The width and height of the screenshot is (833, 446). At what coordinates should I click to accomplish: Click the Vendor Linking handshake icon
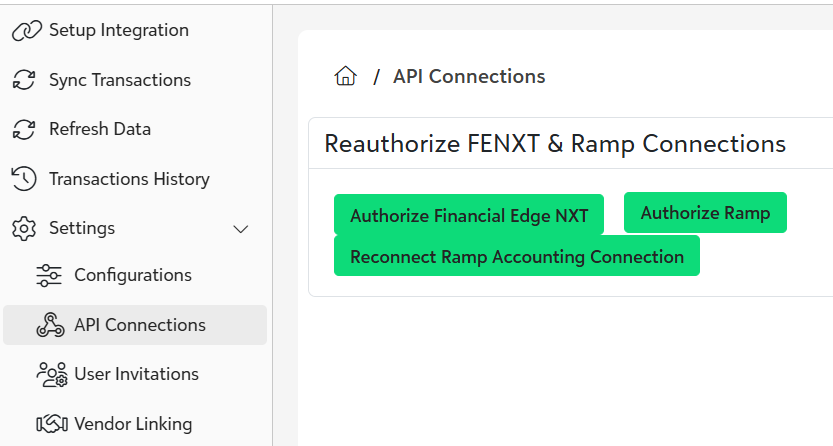click(51, 424)
